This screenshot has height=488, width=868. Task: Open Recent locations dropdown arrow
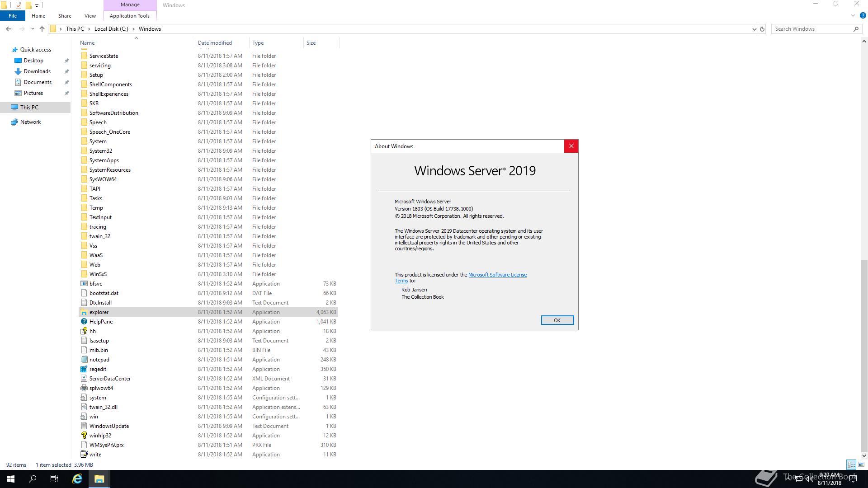[x=33, y=29]
